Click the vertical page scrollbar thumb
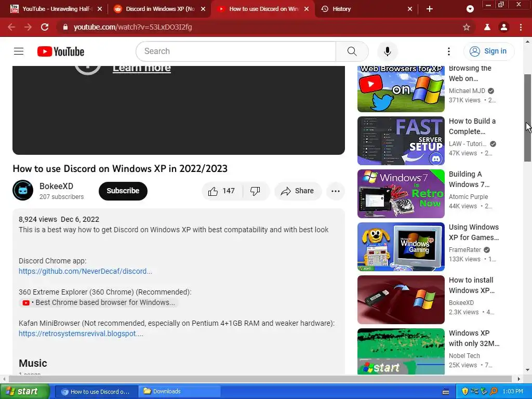Image resolution: width=532 pixels, height=399 pixels. (527, 118)
